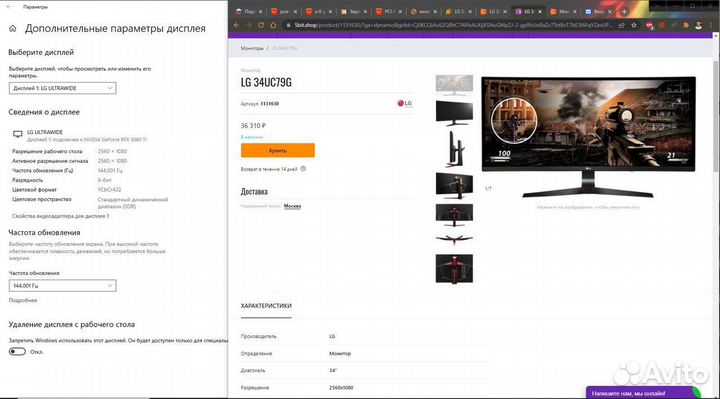Change delivery city via 'Москва' link
The image size is (720, 399).
[x=292, y=206]
